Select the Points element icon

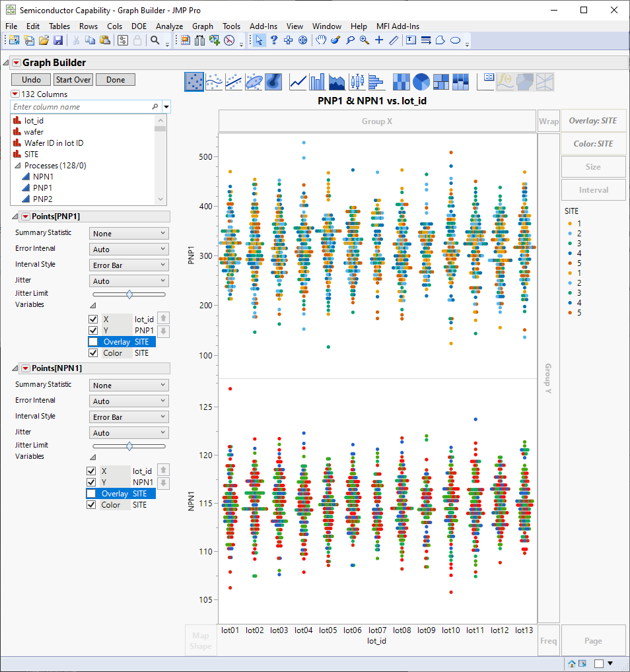point(194,82)
